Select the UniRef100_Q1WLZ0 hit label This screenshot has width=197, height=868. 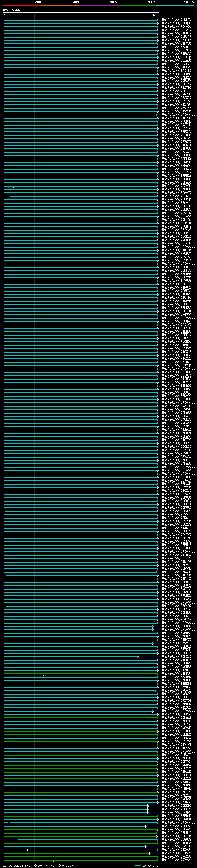click(x=176, y=20)
